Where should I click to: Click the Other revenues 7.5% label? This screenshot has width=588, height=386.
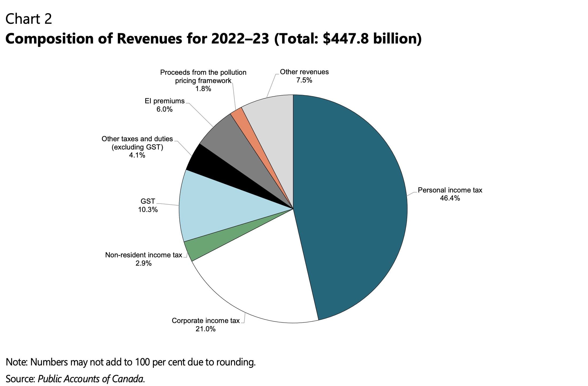point(304,76)
